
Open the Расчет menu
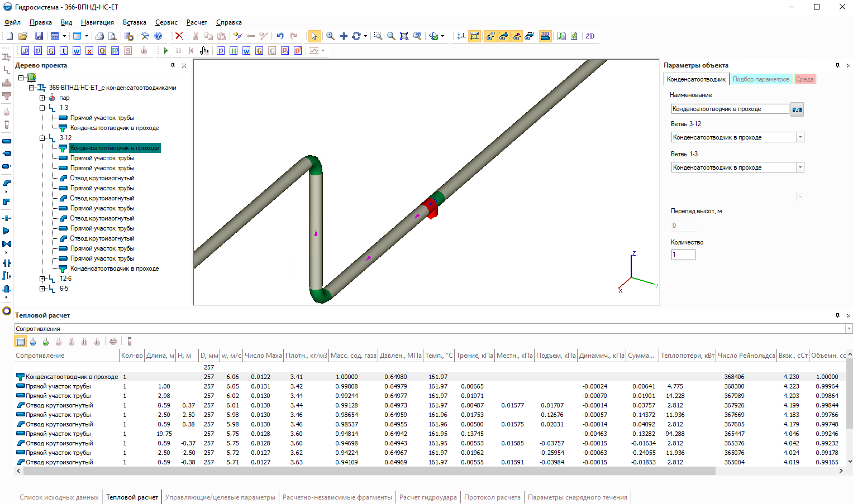point(197,22)
